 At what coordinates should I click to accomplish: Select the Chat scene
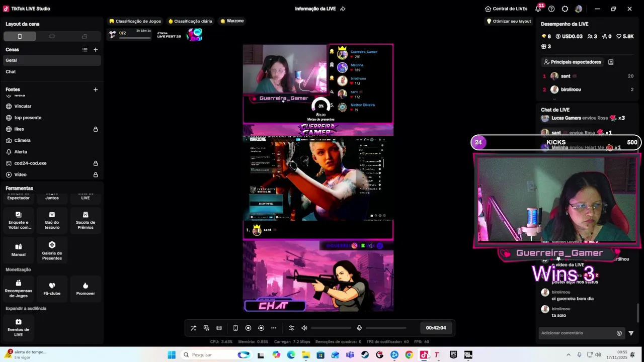[x=52, y=72]
